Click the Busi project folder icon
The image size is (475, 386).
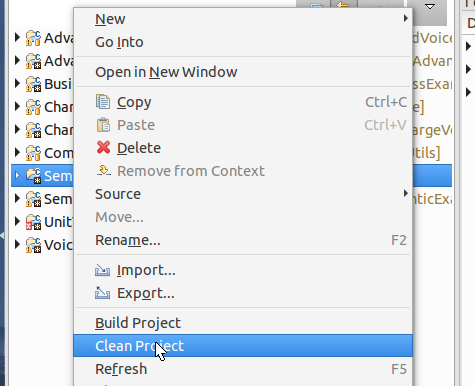(x=33, y=84)
